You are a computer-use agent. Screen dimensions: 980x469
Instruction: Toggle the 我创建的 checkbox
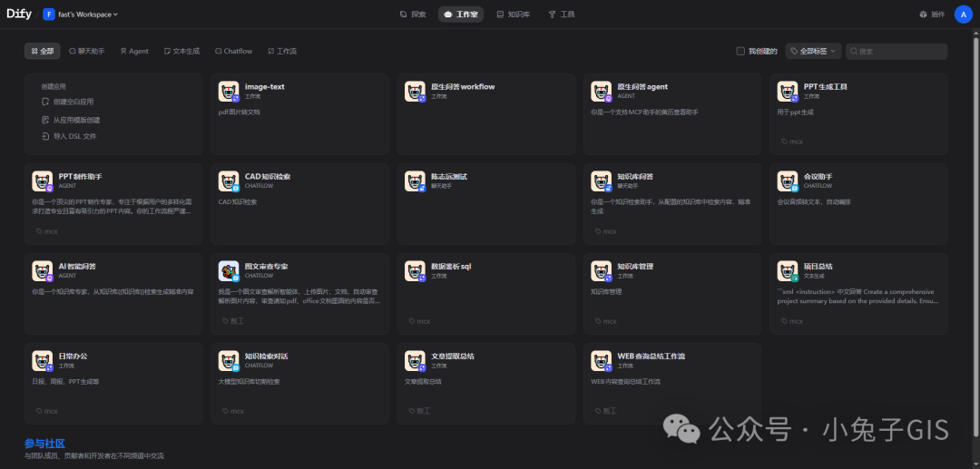click(x=740, y=51)
